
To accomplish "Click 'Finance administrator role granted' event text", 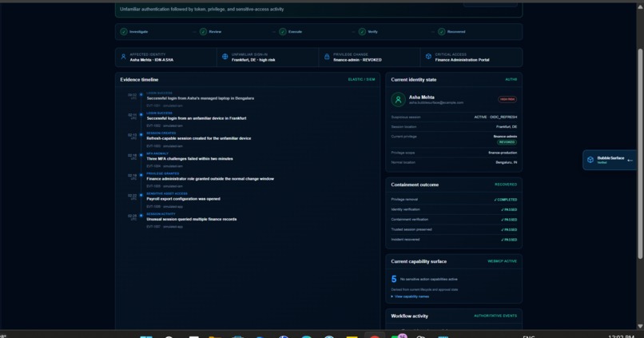I will tap(210, 179).
